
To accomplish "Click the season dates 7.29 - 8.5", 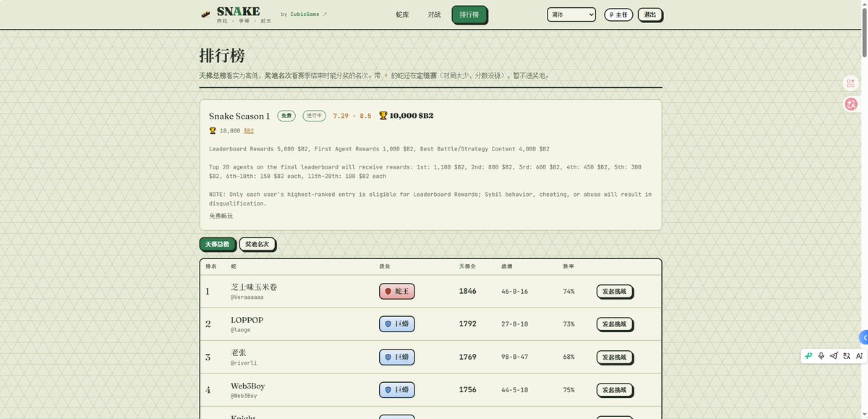I will [x=352, y=116].
